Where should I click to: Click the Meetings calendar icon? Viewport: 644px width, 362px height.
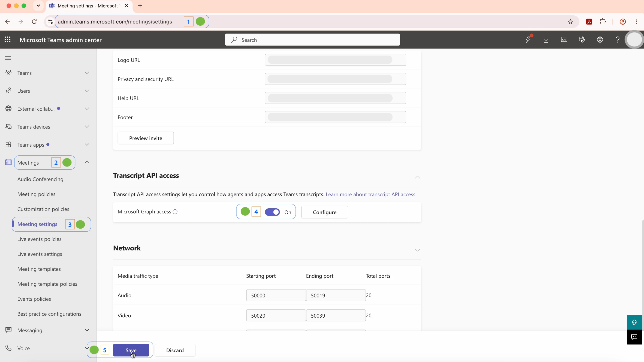(x=9, y=162)
